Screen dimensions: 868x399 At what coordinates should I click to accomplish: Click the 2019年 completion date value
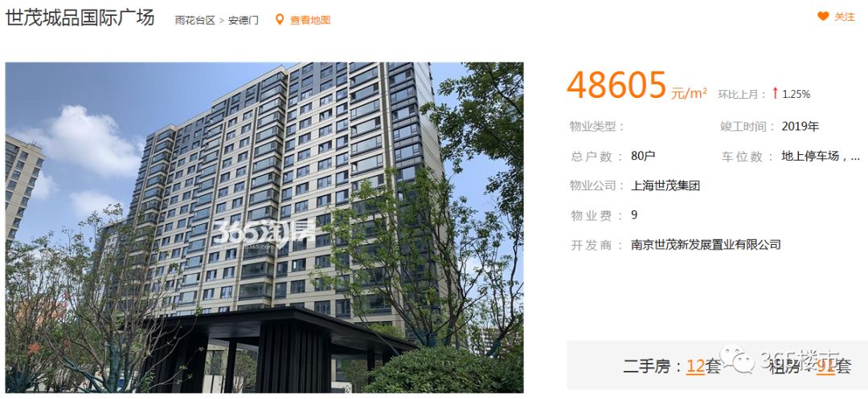pos(800,127)
